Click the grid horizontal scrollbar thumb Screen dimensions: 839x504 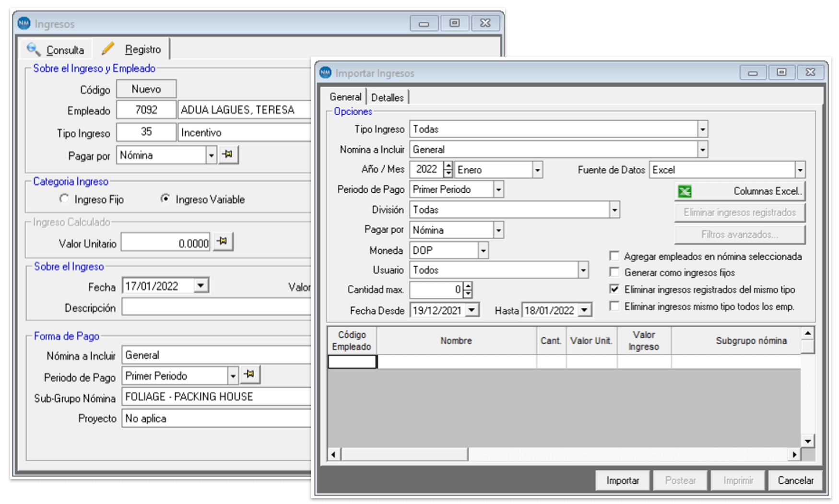[x=404, y=454]
